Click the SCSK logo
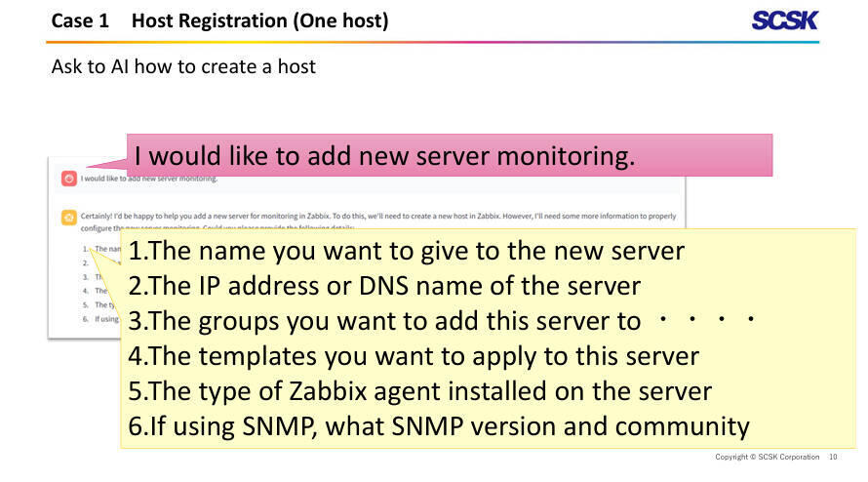This screenshot has width=868, height=482. tap(784, 20)
